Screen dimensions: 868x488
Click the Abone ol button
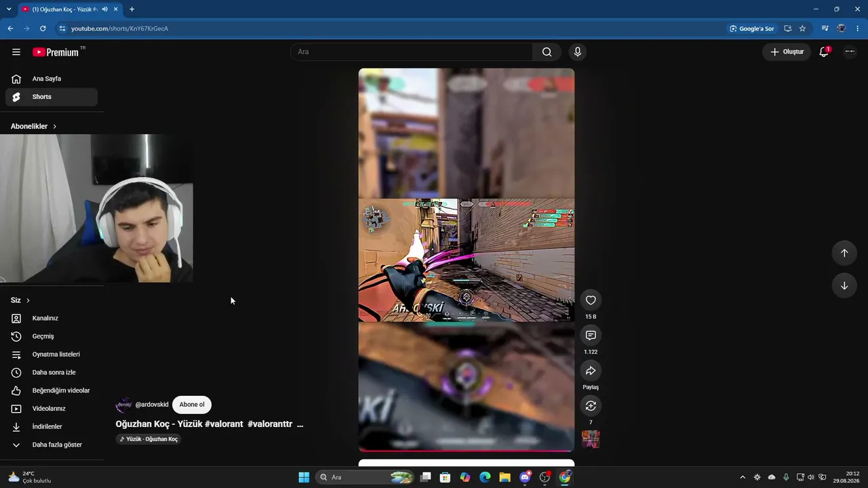coord(192,405)
